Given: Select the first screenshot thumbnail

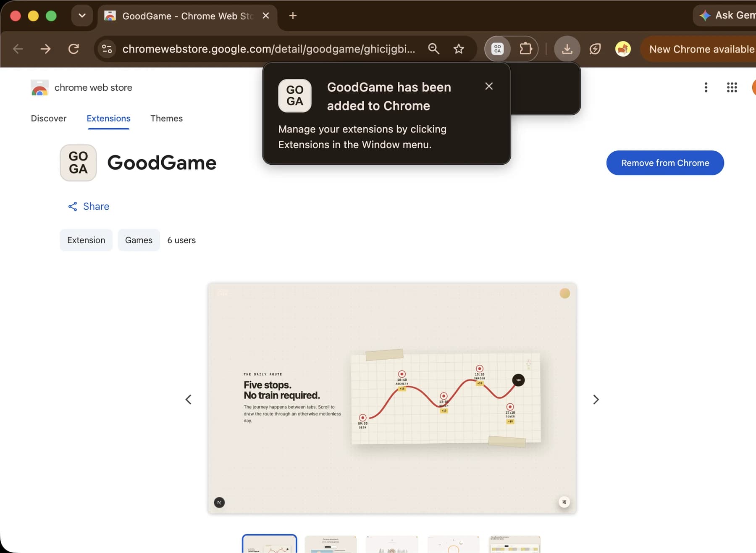Looking at the screenshot, I should tap(269, 544).
